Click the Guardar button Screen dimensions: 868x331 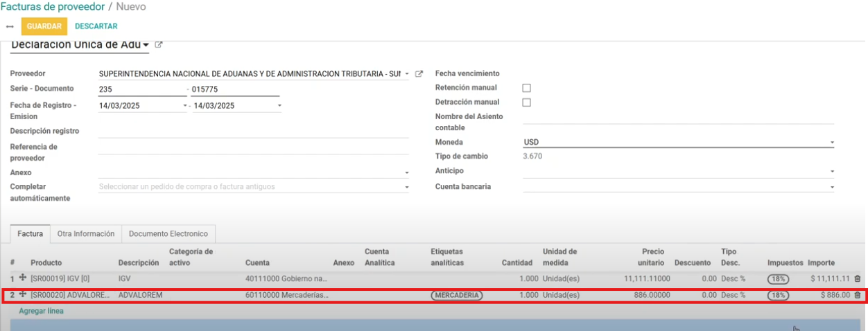click(x=44, y=26)
